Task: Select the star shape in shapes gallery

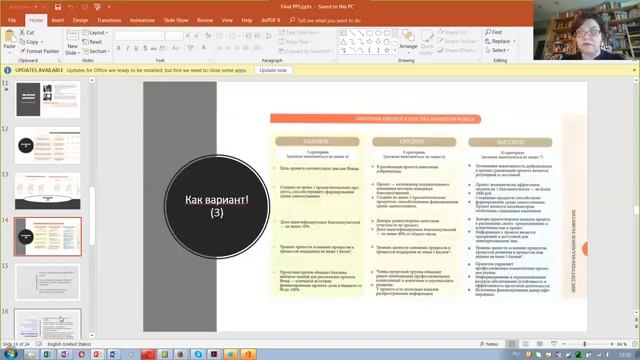Action: 387,50
